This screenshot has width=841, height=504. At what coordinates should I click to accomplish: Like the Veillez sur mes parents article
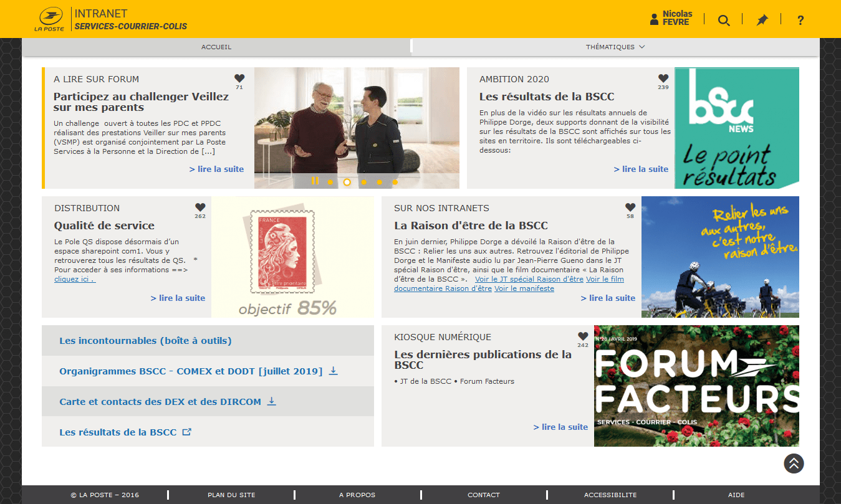point(239,78)
